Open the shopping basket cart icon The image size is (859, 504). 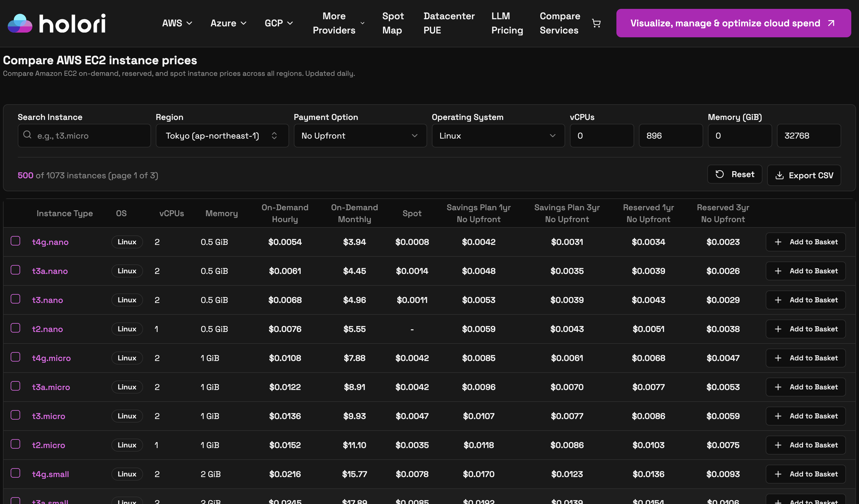tap(596, 23)
